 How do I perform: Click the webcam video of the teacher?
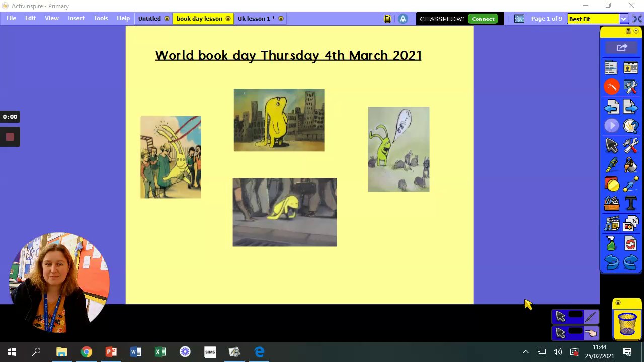pos(59,283)
